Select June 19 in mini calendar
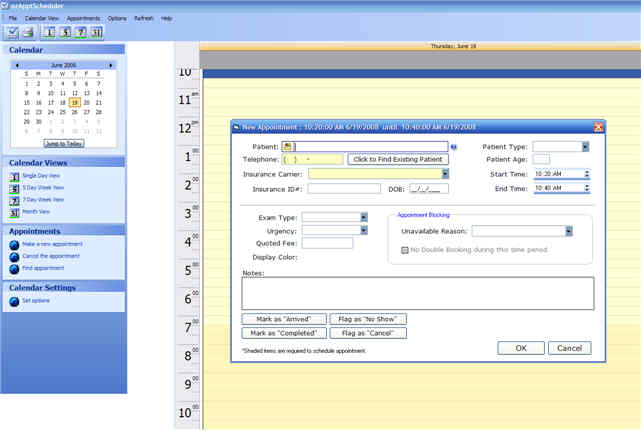 tap(74, 103)
